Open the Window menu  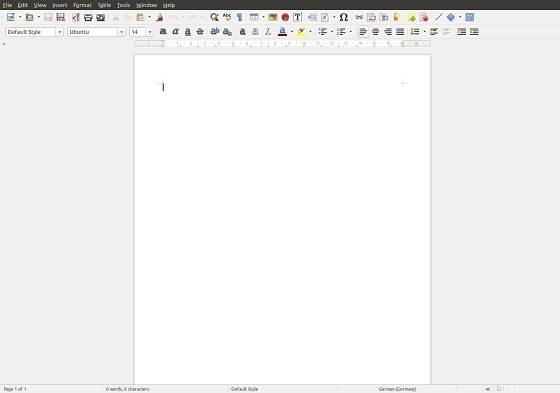coord(146,5)
